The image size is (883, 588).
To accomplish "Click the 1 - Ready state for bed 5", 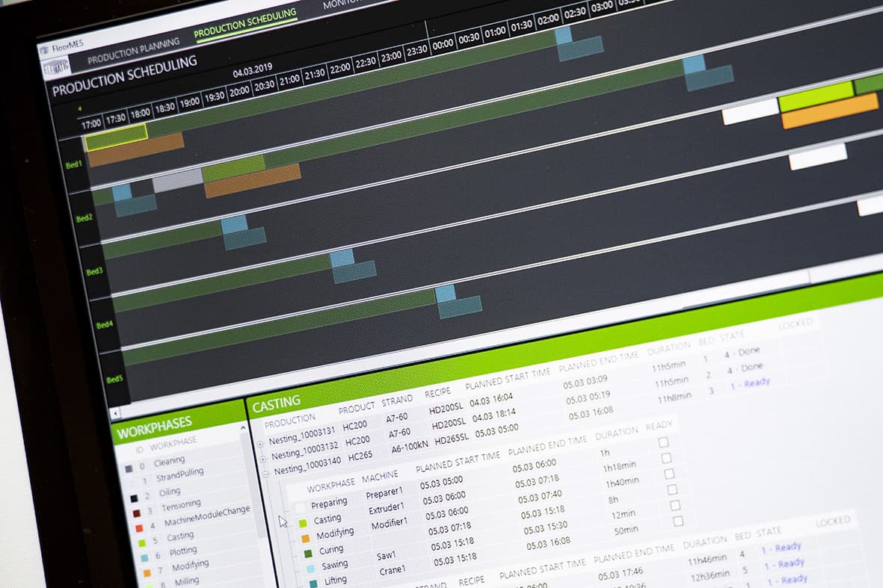I will [784, 564].
